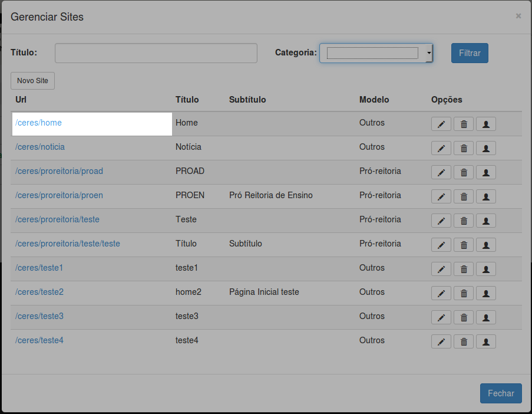Click trash icon for /ceres/proreitoria/teste row

click(x=464, y=221)
